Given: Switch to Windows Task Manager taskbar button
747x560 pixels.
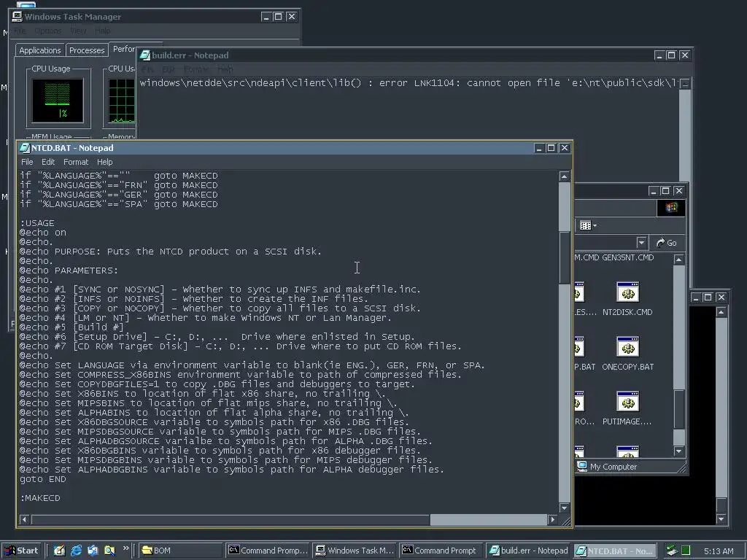Looking at the screenshot, I should point(355,551).
